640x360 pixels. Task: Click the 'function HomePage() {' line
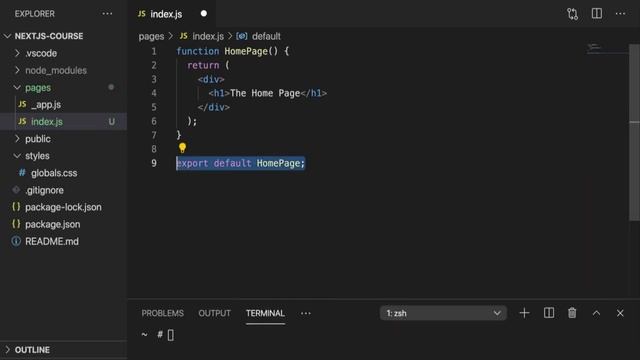(232, 51)
